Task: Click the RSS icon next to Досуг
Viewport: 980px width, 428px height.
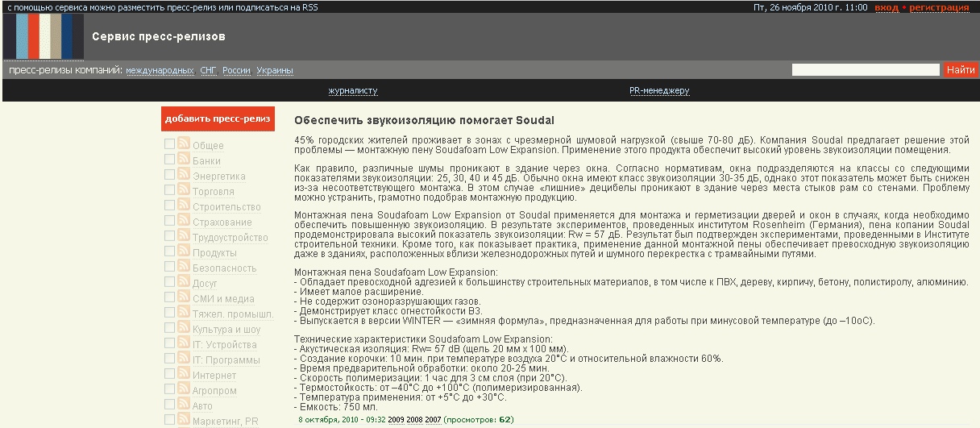Action: [184, 282]
